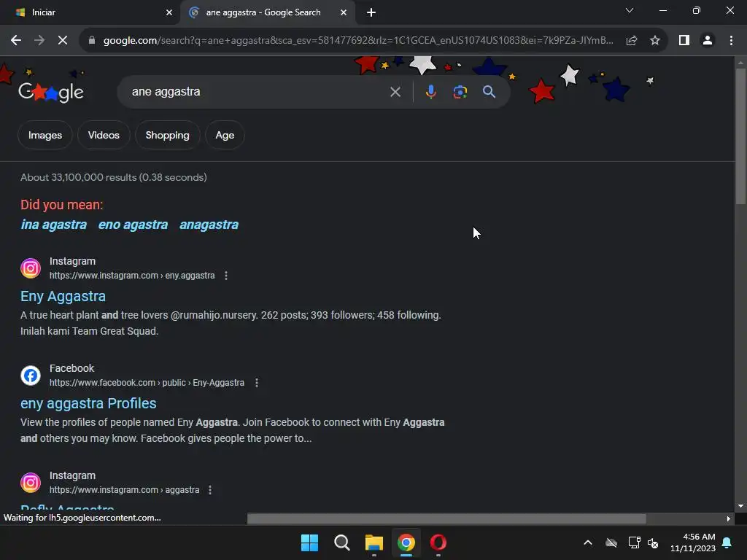Open a new browser tab

(x=371, y=12)
